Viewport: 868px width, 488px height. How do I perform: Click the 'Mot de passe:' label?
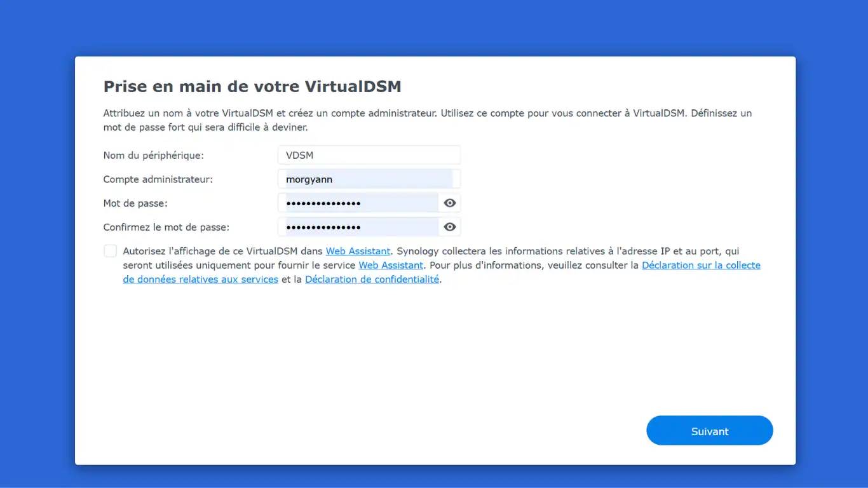[x=135, y=203]
